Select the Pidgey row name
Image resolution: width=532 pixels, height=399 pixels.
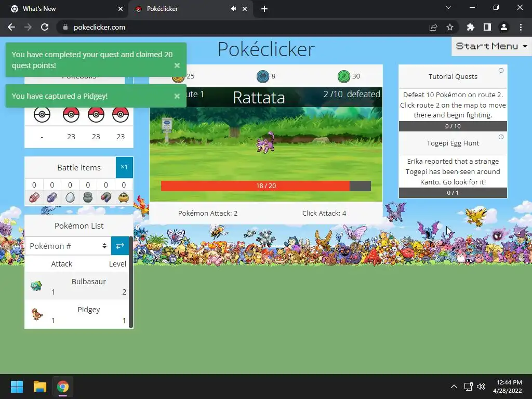pos(88,310)
